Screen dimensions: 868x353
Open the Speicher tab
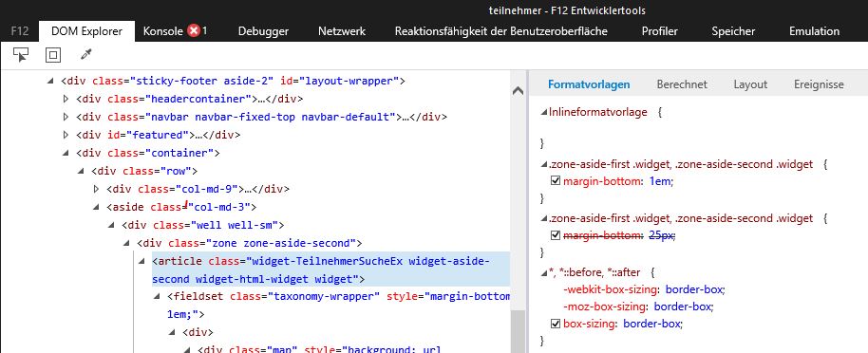[x=733, y=31]
